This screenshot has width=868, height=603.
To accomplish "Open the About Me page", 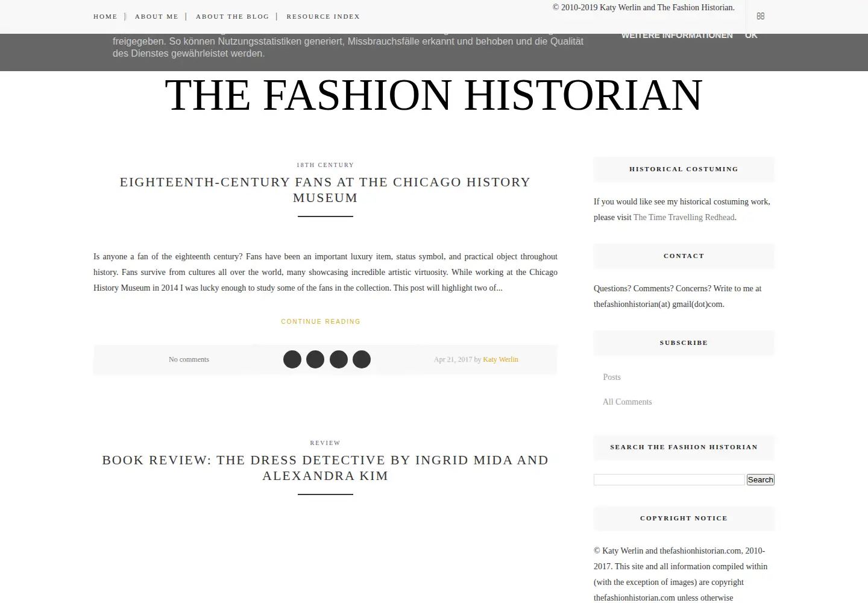I will point(157,16).
